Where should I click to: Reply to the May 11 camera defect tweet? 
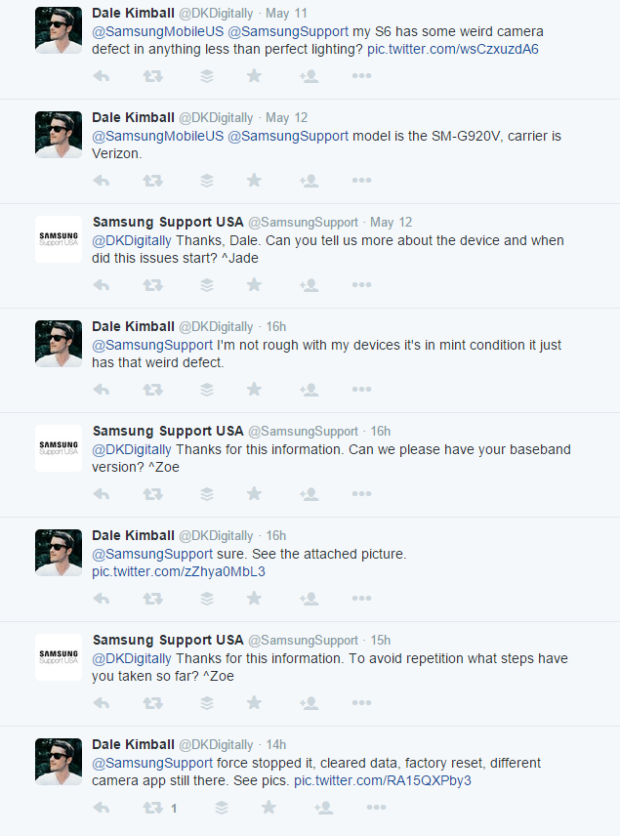(x=101, y=76)
